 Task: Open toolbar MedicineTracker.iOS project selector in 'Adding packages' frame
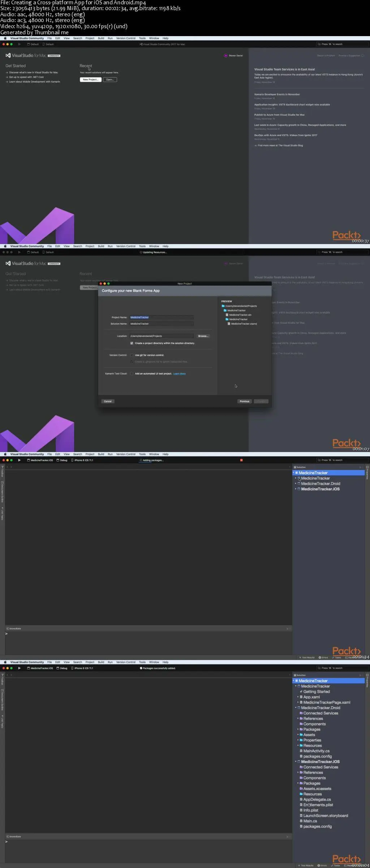(x=40, y=460)
